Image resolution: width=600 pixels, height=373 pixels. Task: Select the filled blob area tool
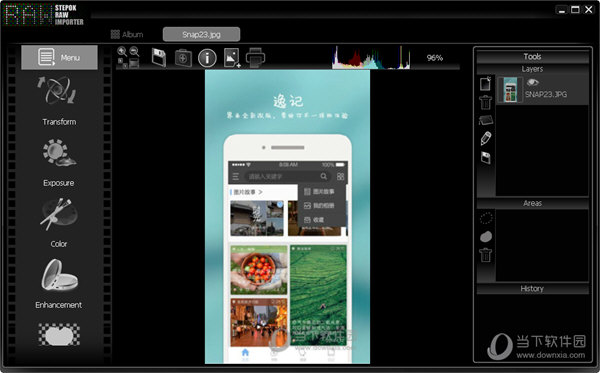(486, 237)
